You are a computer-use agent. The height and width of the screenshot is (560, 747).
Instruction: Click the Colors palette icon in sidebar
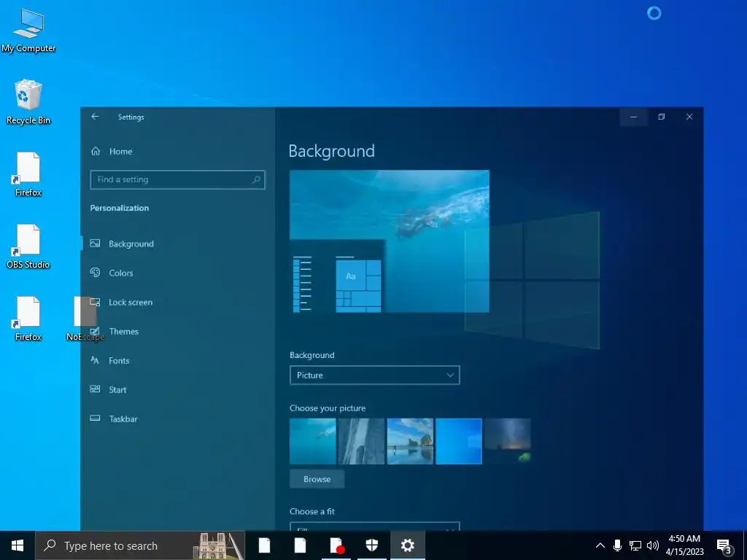point(96,273)
